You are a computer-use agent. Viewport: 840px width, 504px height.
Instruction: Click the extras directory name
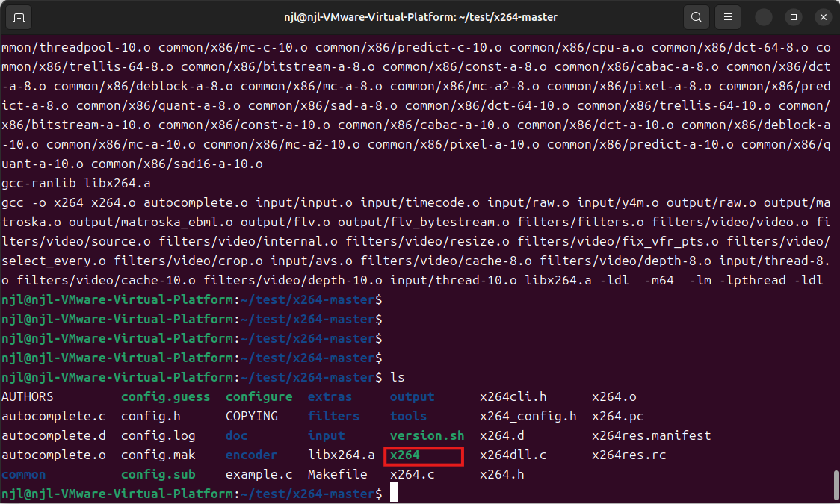pyautogui.click(x=330, y=397)
